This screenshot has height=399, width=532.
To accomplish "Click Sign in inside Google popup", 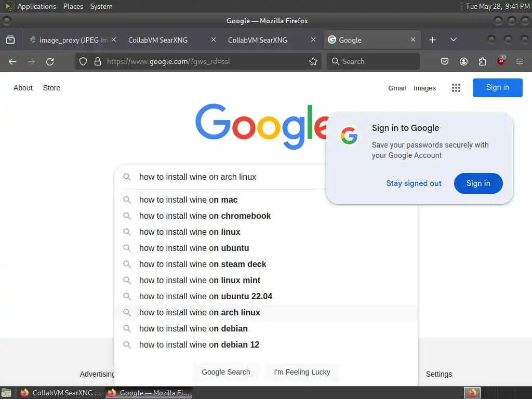I will coord(478,183).
